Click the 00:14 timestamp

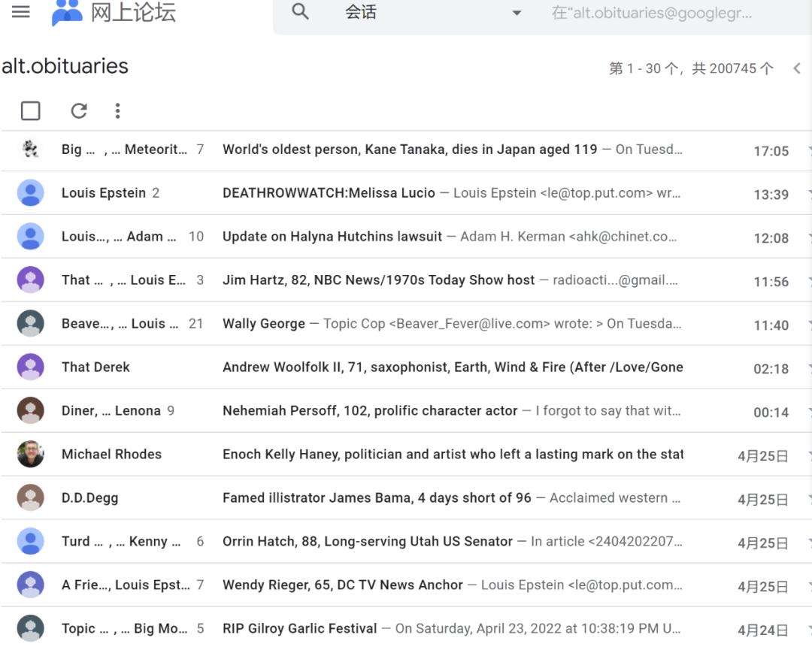coord(771,412)
